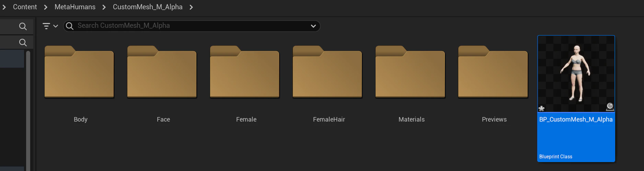Click the Blueprint Class type label
644x171 pixels.
point(556,157)
